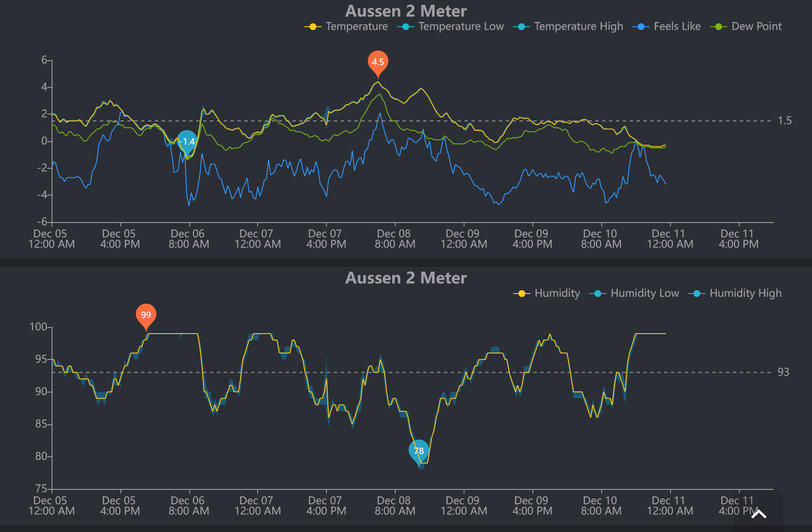Click the 1.5 average temperature label

pos(785,121)
